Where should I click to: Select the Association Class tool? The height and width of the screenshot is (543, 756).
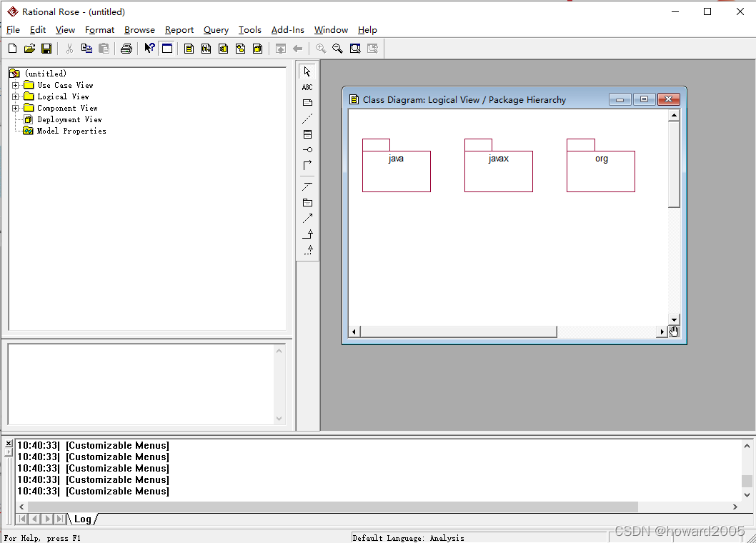coord(307,186)
